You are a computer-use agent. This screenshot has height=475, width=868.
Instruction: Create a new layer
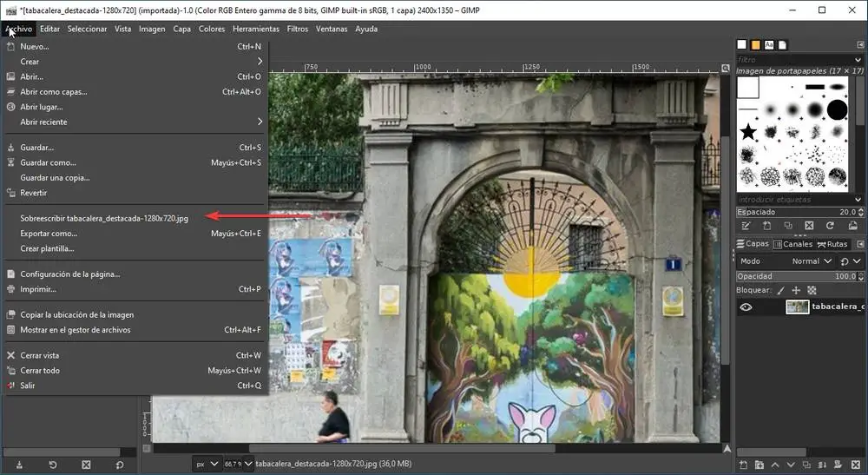pos(744,465)
